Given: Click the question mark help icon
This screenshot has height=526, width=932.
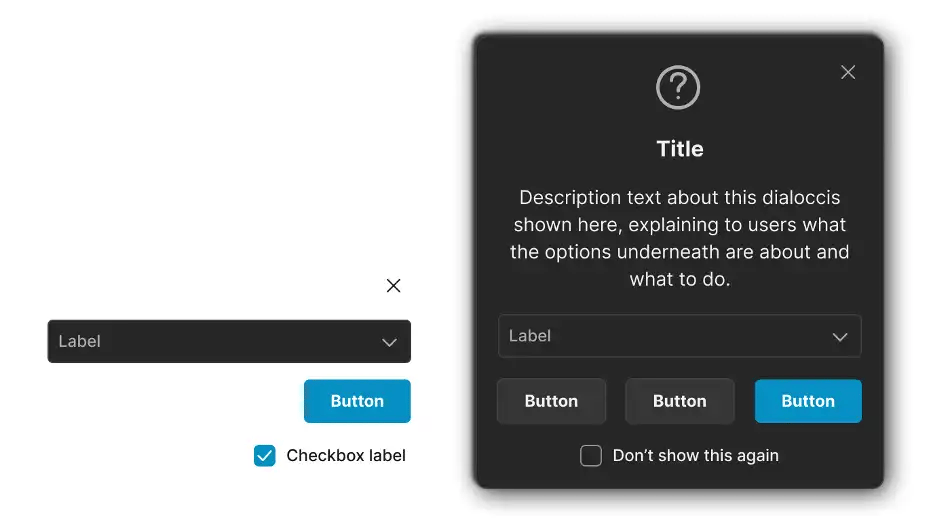Looking at the screenshot, I should (678, 88).
